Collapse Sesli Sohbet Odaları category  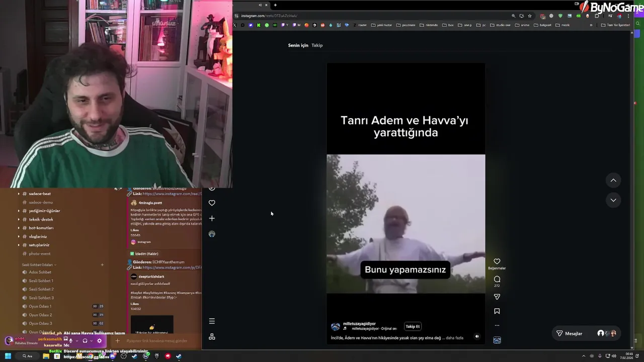pyautogui.click(x=39, y=264)
